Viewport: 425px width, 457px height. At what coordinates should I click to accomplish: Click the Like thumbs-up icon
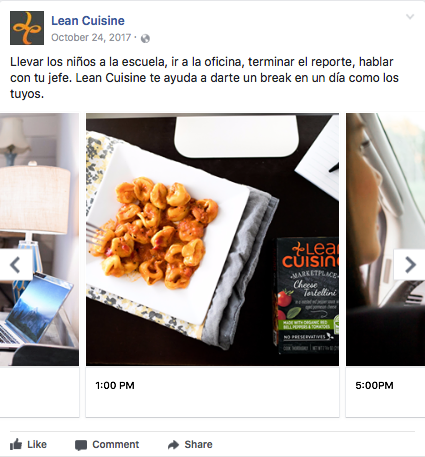pos(16,444)
